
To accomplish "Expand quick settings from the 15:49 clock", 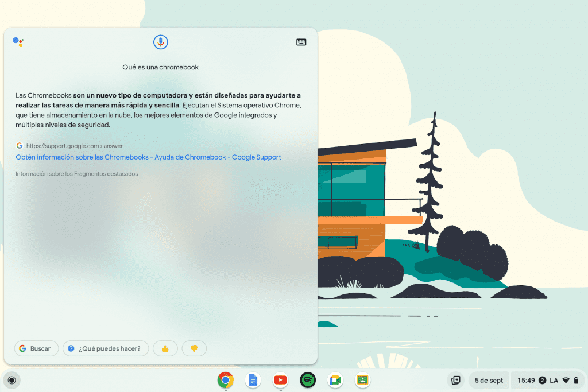I will [526, 380].
